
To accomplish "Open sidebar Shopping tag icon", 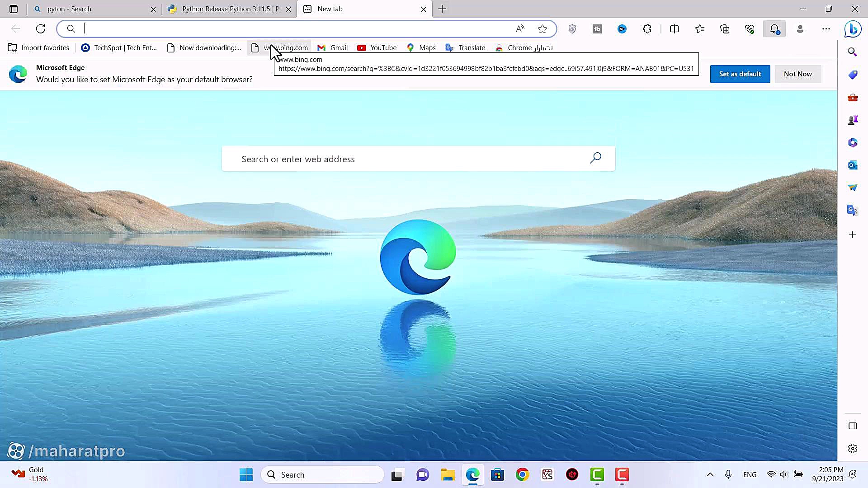I will pyautogui.click(x=853, y=75).
